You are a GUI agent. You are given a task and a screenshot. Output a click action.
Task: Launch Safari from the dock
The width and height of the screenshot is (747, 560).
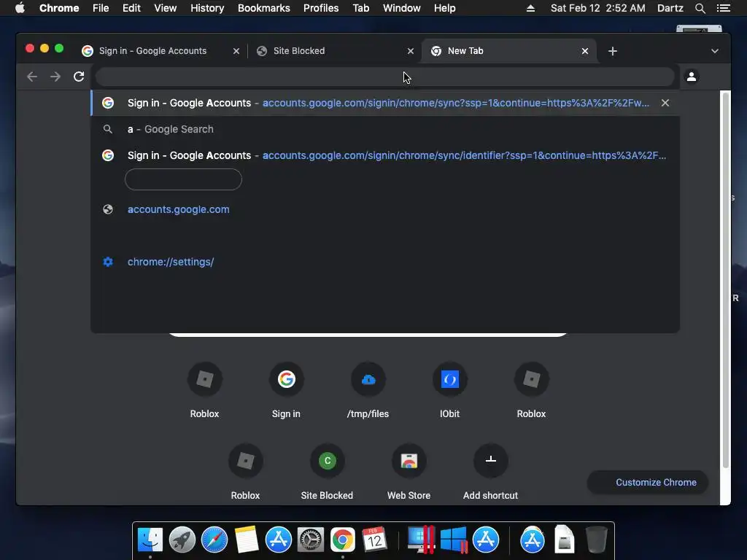[x=214, y=540]
